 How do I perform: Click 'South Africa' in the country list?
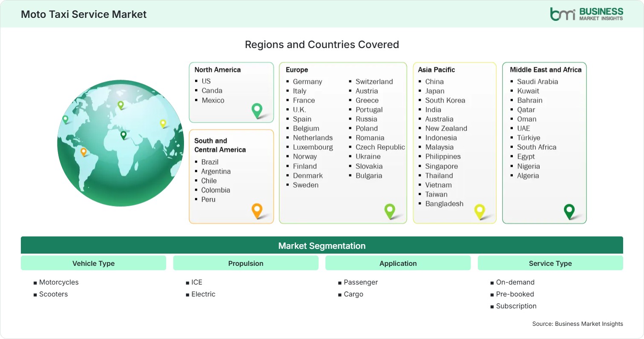pyautogui.click(x=537, y=147)
